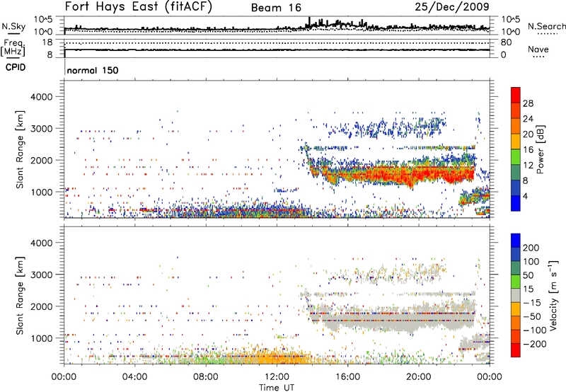
Task: Click the "normal 150" CPID text
Action: coord(93,70)
